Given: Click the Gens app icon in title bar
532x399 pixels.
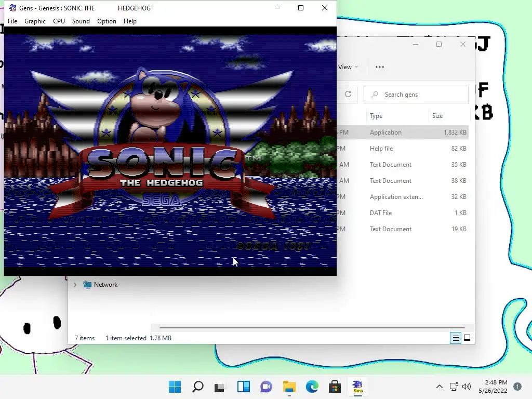Looking at the screenshot, I should point(12,8).
